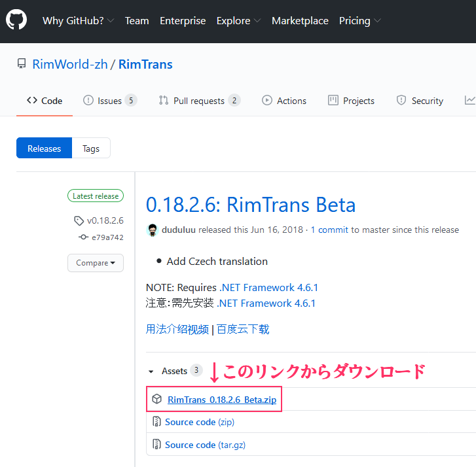Click the Actions play-circle icon

(267, 100)
